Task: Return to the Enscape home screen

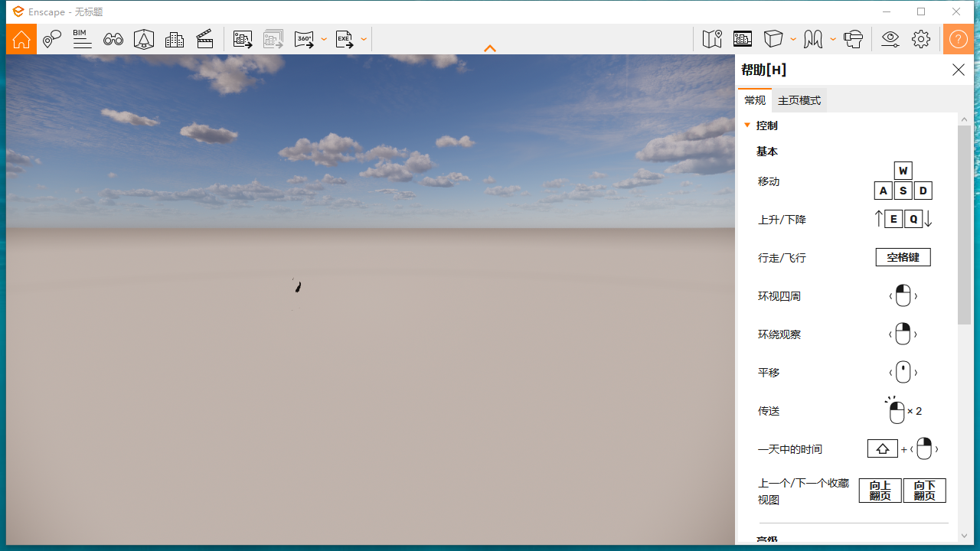Action: pos(21,39)
